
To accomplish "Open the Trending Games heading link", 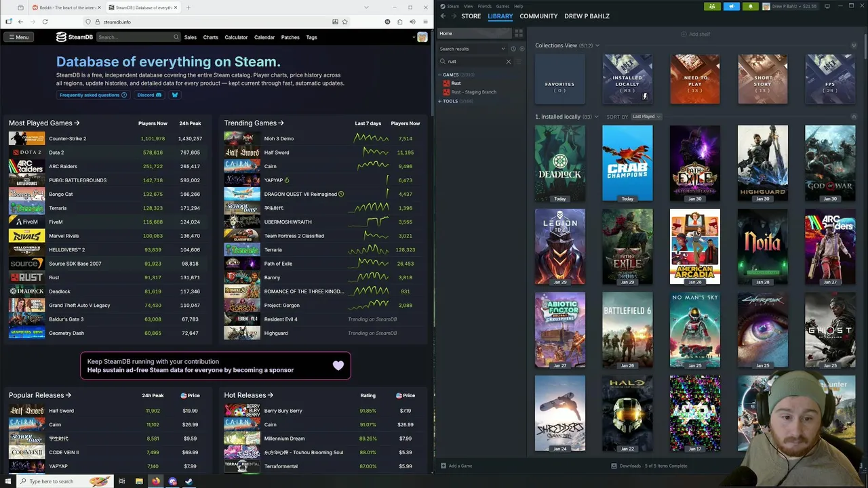I will (x=254, y=123).
